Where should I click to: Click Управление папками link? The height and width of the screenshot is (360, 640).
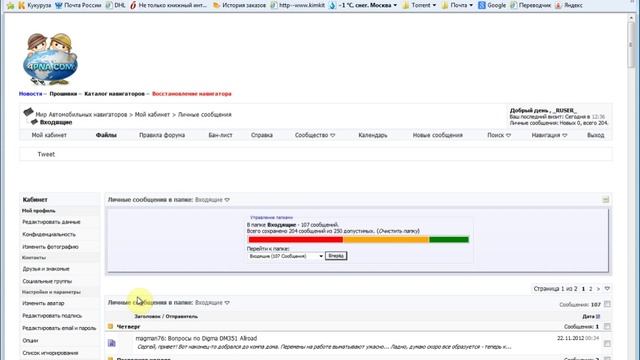point(271,218)
